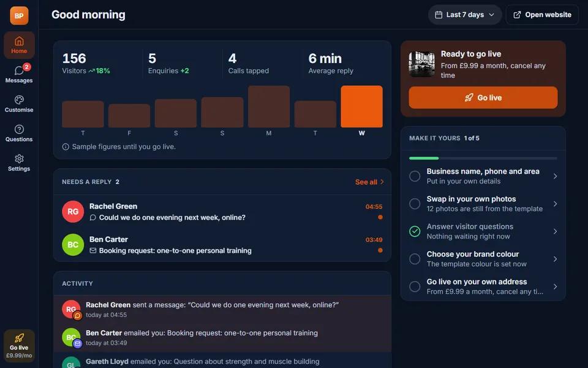
Task: Click chat badge on Rachel's activity avatar
Action: pyautogui.click(x=77, y=315)
